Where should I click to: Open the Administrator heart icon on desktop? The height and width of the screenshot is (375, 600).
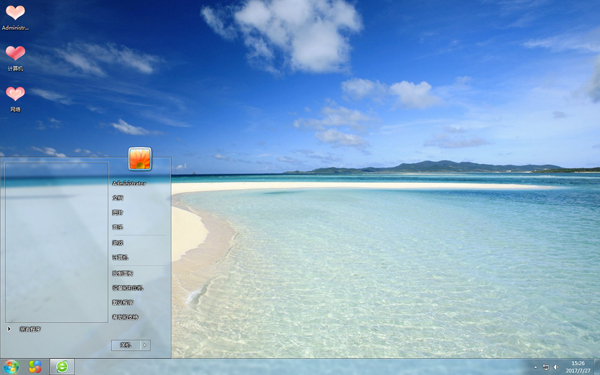[x=15, y=17]
